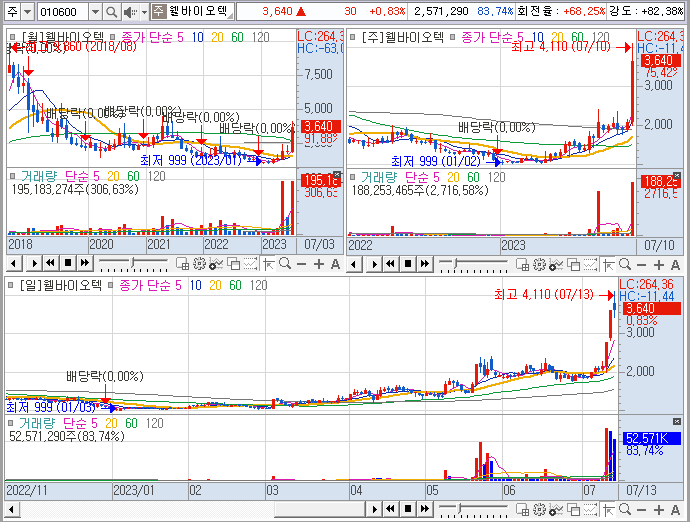Viewport: 690px width, 522px height.
Task: Click overlapping windows icon on weekly chart toolbar
Action: pyautogui.click(x=574, y=264)
